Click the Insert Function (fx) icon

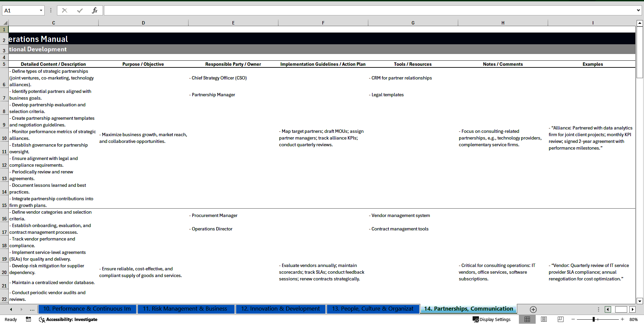tap(95, 10)
